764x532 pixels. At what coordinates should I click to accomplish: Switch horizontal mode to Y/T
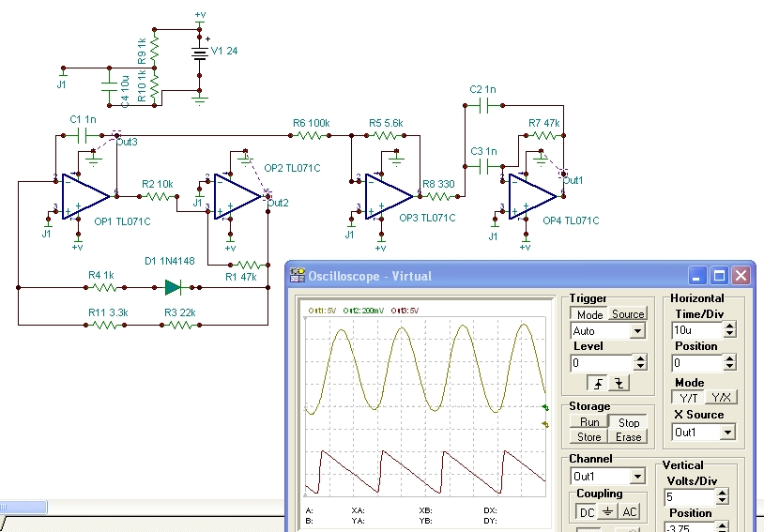pos(688,397)
